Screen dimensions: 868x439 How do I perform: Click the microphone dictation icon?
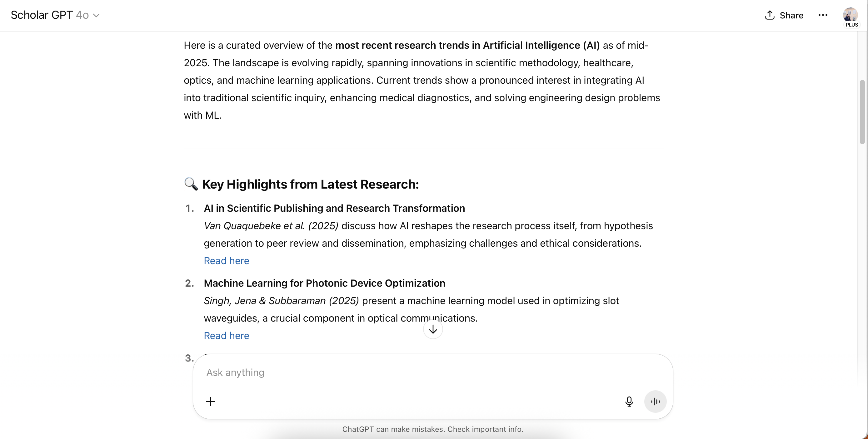629,401
